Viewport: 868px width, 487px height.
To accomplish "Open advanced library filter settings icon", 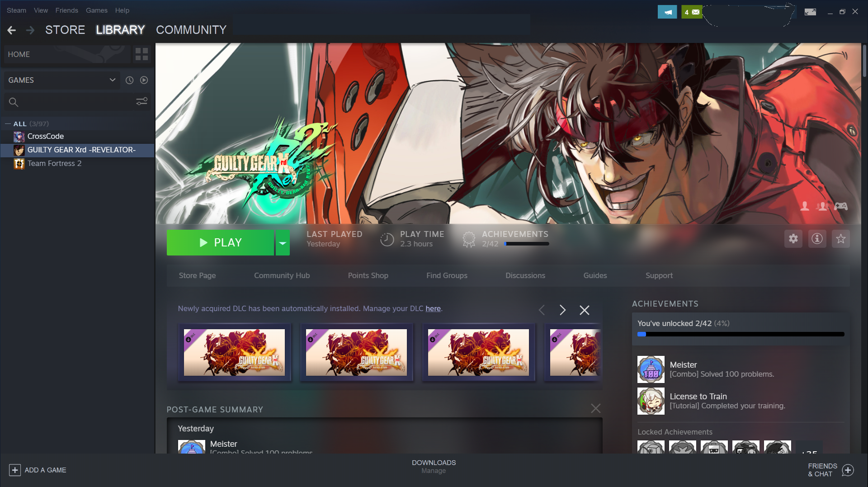I will [x=142, y=101].
